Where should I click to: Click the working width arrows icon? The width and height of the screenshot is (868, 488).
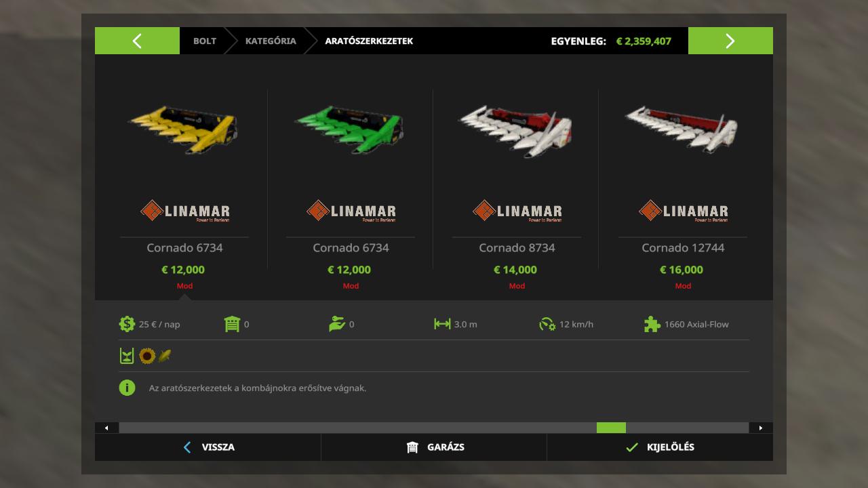pyautogui.click(x=442, y=324)
